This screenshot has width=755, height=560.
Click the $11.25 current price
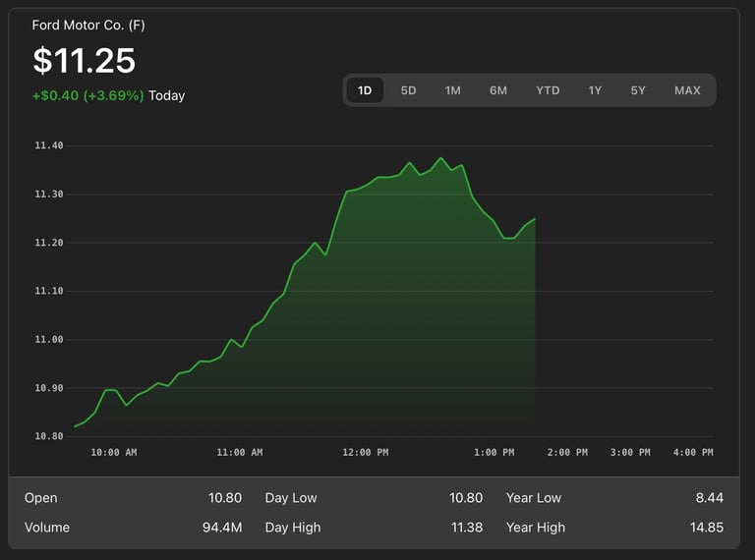(85, 61)
